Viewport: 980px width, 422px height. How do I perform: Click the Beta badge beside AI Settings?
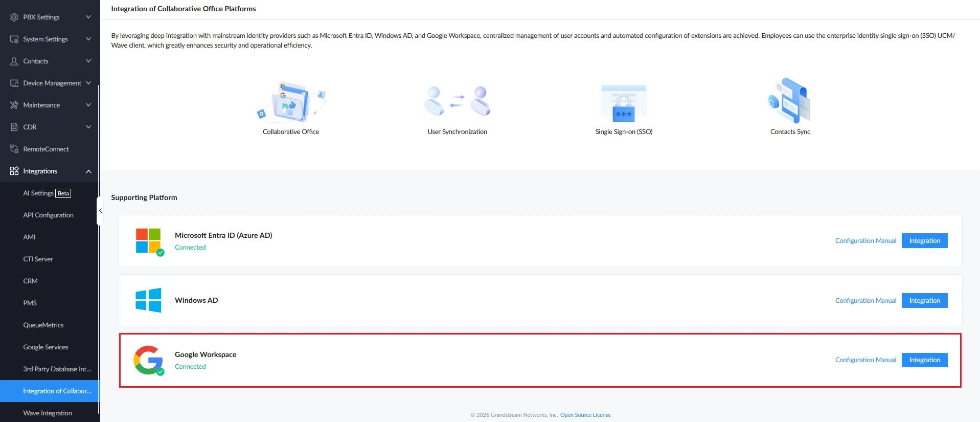(63, 193)
